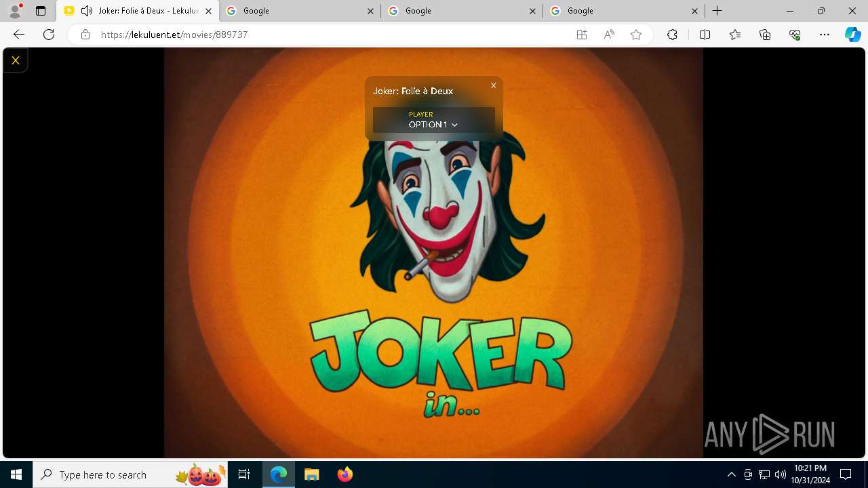Open File Explorer from the taskbar
Screen dimensions: 868x488
tap(311, 474)
